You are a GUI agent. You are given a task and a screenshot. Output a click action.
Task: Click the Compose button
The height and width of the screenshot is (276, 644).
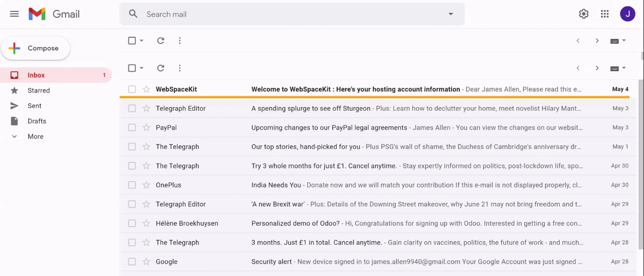pos(36,48)
